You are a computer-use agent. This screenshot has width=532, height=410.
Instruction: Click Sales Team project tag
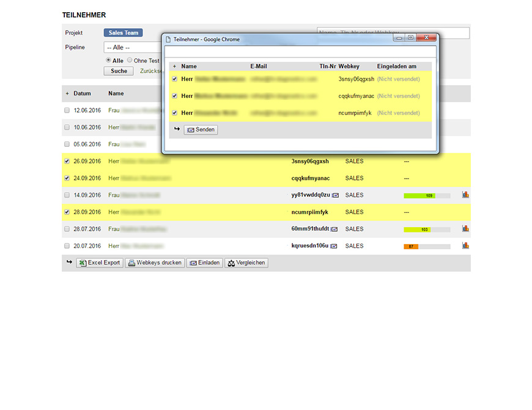coord(123,33)
